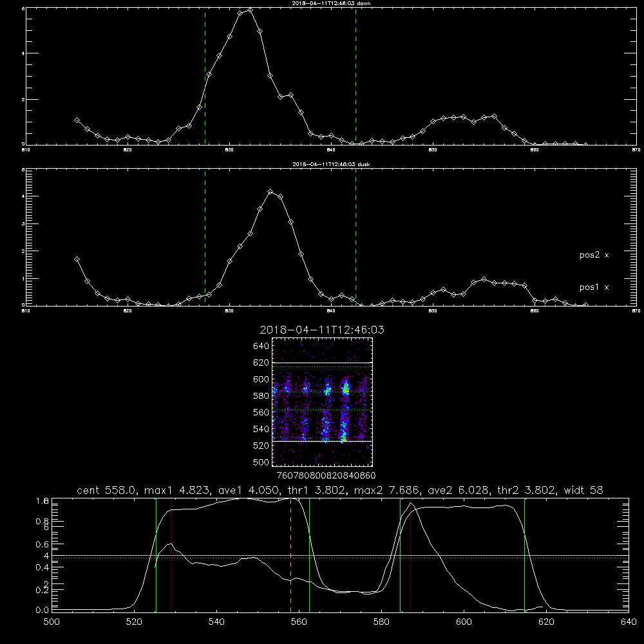The image size is (644, 644).
Task: Select the 'pos1 x' label in dusk plot
Action: coord(594,287)
